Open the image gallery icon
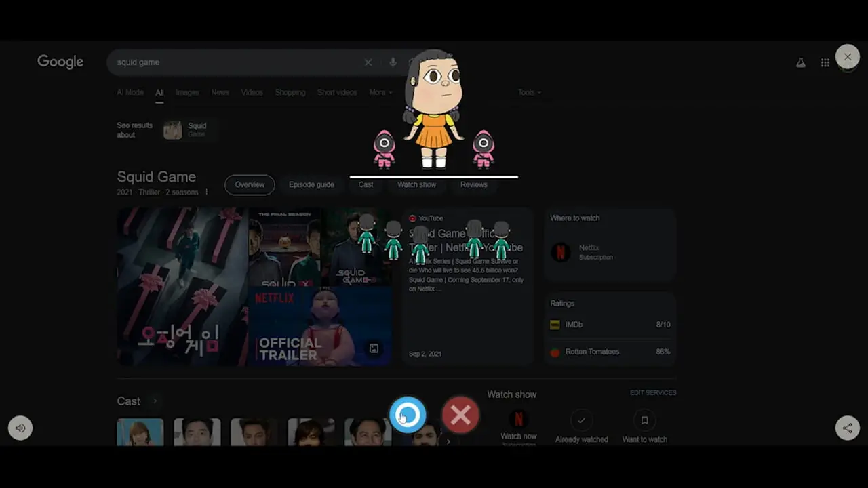 tap(374, 348)
